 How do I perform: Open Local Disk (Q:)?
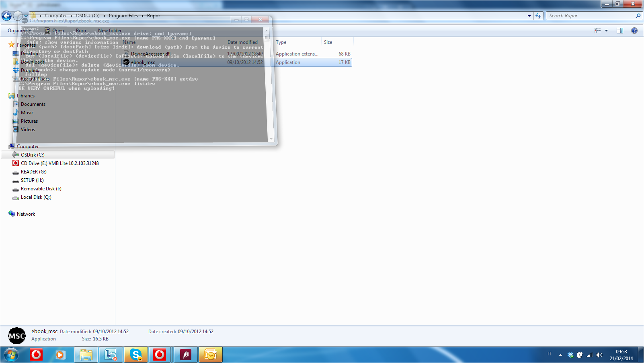pyautogui.click(x=36, y=197)
